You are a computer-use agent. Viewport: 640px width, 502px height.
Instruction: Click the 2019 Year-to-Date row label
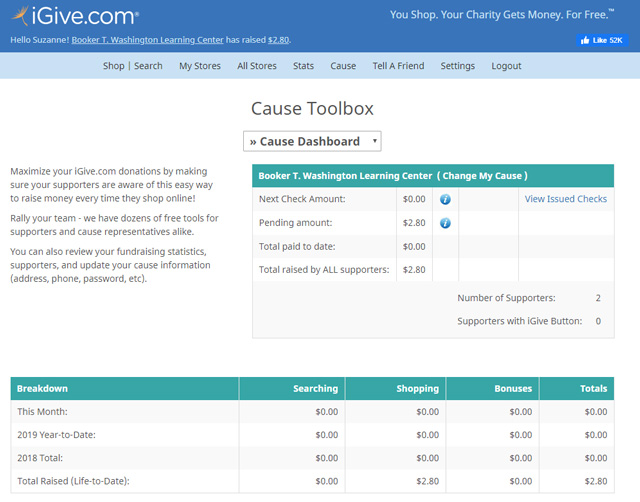[56, 435]
